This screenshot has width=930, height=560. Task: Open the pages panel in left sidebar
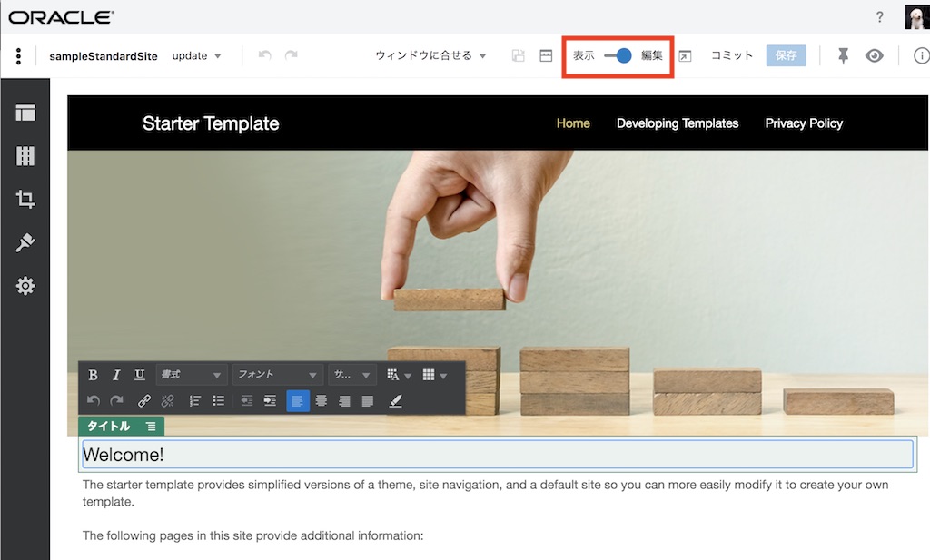(x=25, y=113)
